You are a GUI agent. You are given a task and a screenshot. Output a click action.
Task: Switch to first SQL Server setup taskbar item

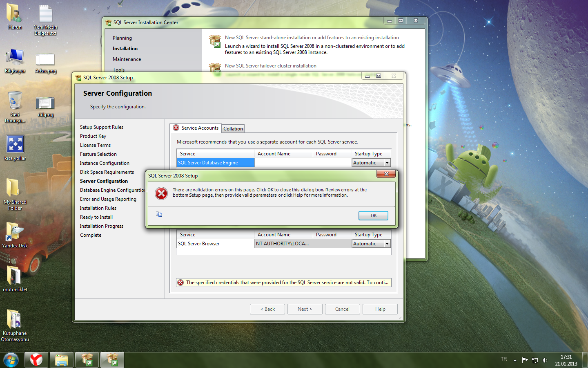coord(87,360)
